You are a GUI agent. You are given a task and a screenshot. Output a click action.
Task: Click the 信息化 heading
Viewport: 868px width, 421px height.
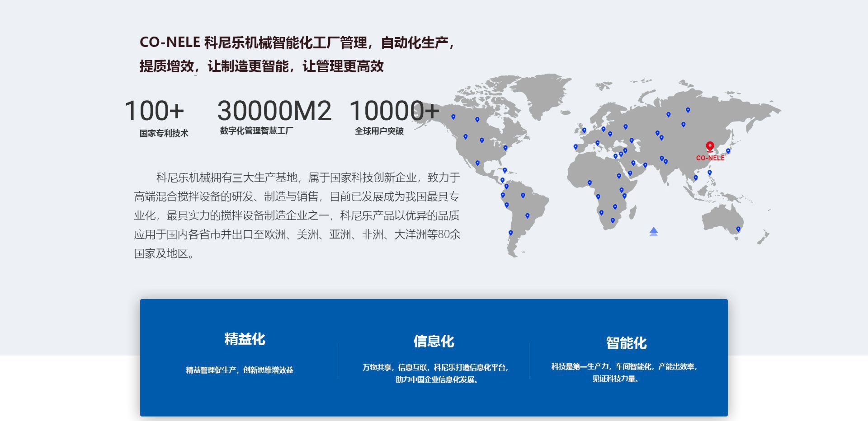pyautogui.click(x=434, y=341)
